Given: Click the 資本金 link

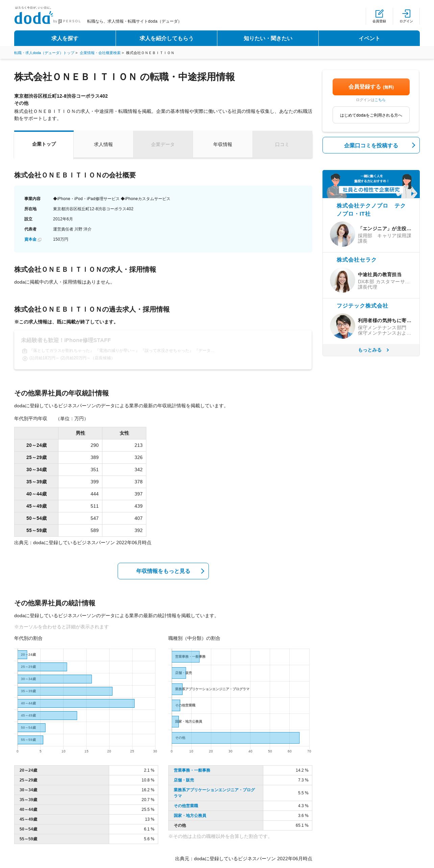Looking at the screenshot, I should (30, 239).
